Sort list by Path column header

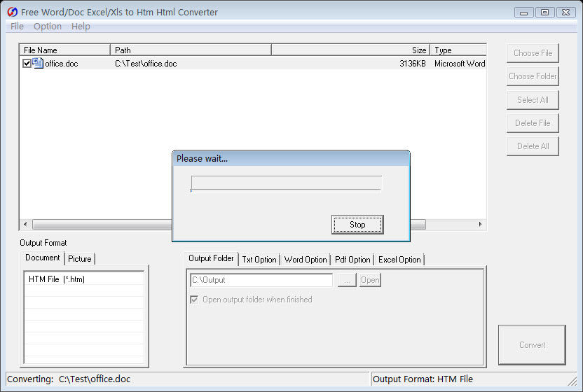[x=191, y=50]
